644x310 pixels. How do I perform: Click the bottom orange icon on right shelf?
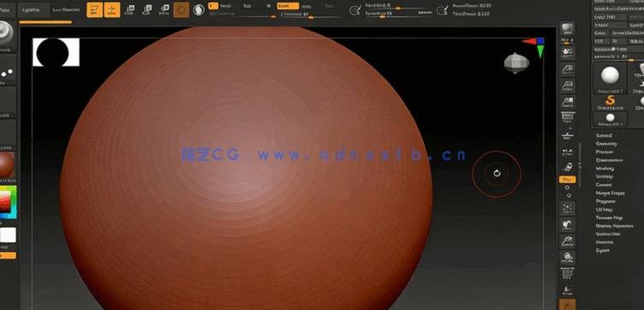[568, 305]
